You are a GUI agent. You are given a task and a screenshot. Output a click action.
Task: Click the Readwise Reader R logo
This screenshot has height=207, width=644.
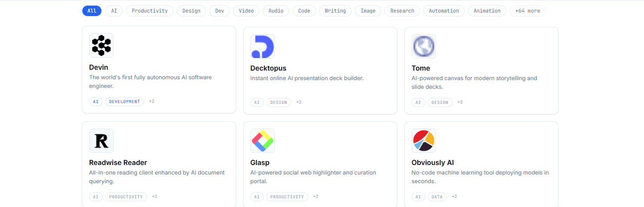pos(101,141)
